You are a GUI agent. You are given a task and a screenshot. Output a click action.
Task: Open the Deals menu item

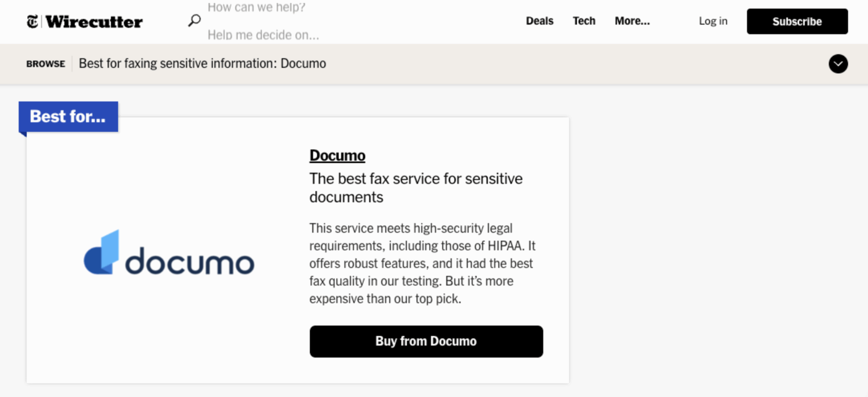coord(539,21)
